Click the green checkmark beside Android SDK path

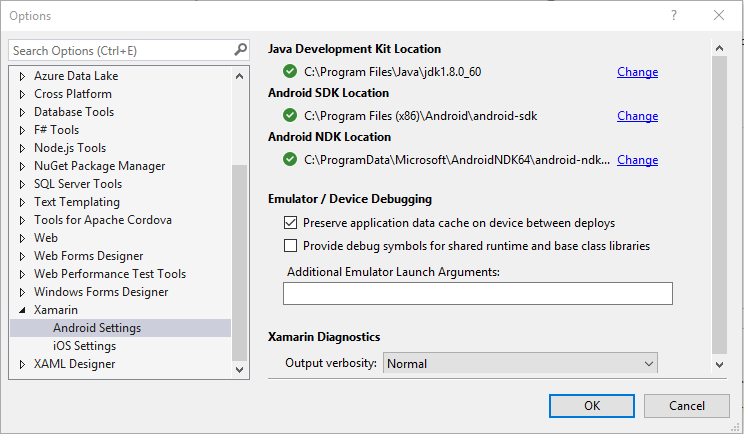pos(290,116)
